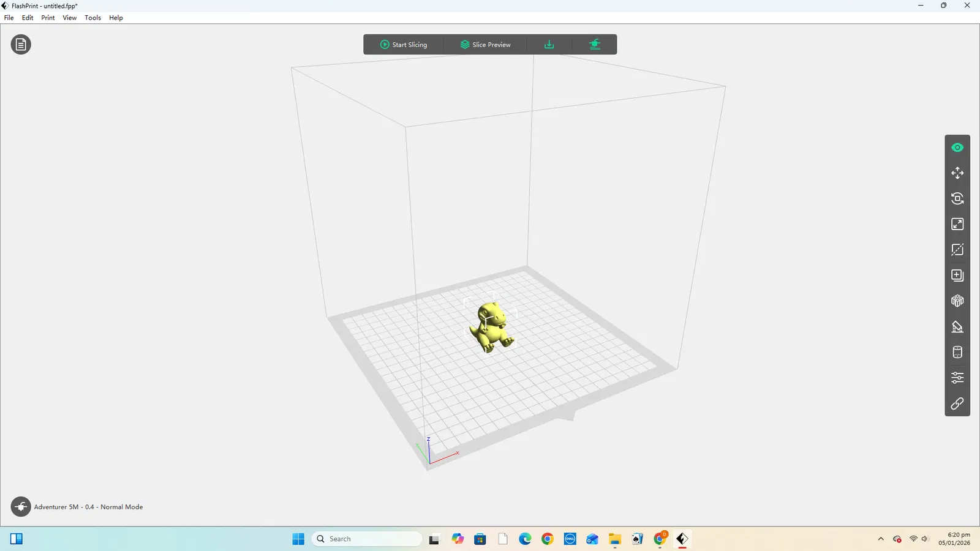Viewport: 980px width, 551px height.
Task: Select the yellow dinosaur model
Action: click(491, 326)
